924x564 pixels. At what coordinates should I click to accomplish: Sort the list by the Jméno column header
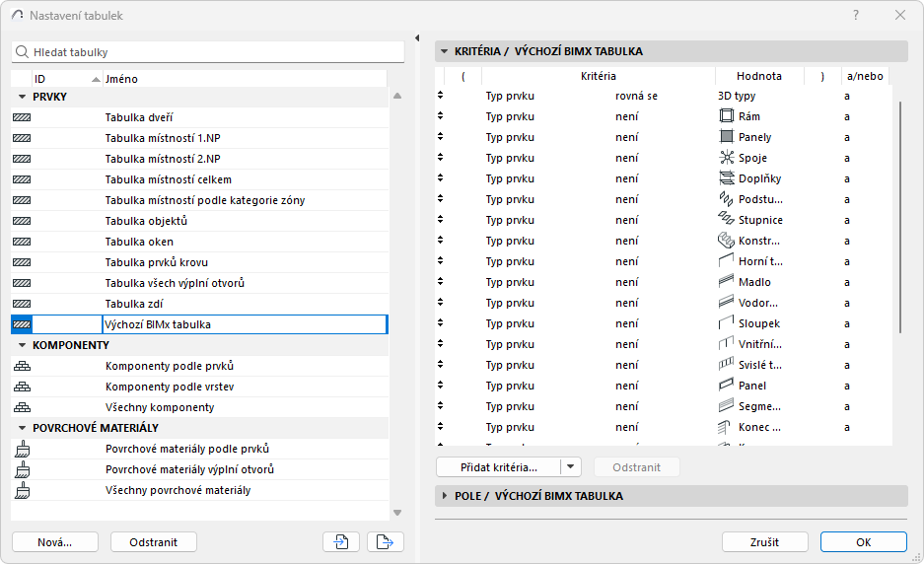(x=245, y=78)
